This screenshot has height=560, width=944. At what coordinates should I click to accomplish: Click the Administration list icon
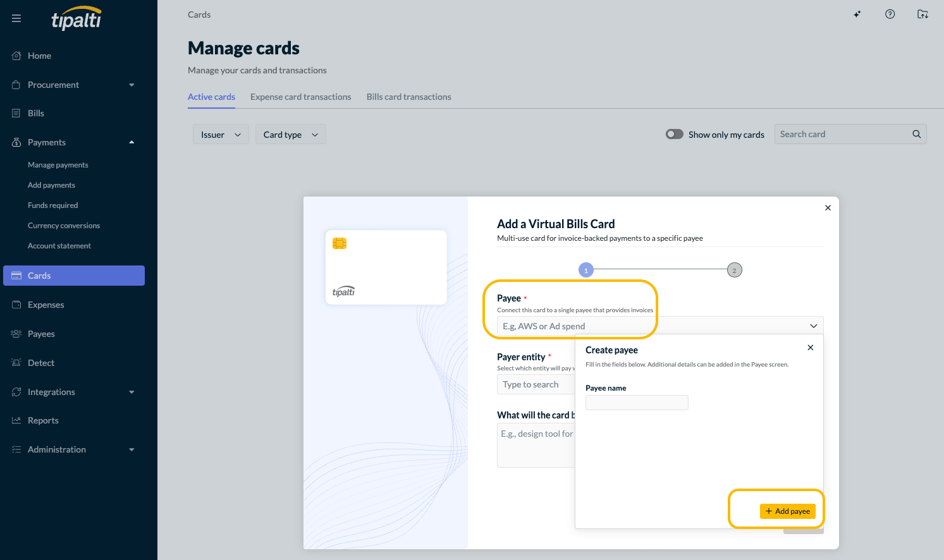16,449
